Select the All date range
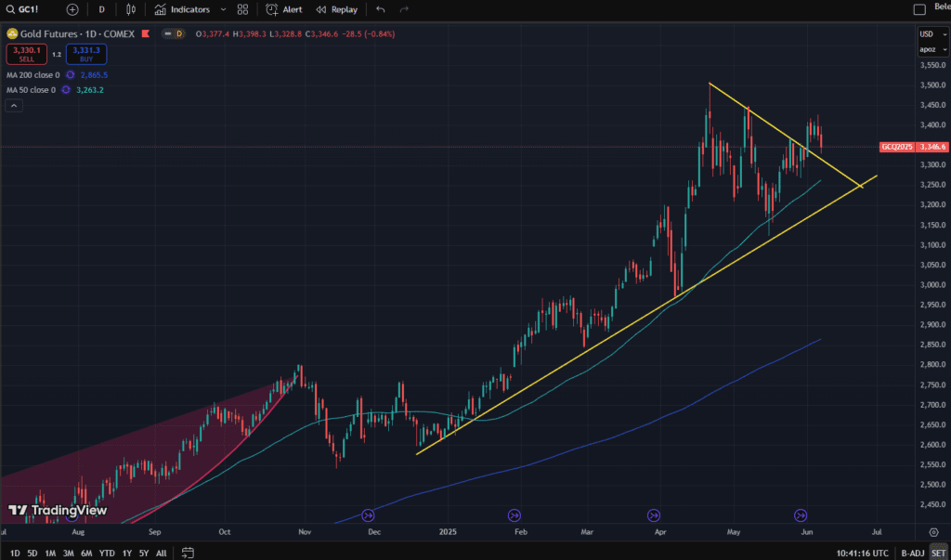The height and width of the screenshot is (560, 951). tap(162, 553)
